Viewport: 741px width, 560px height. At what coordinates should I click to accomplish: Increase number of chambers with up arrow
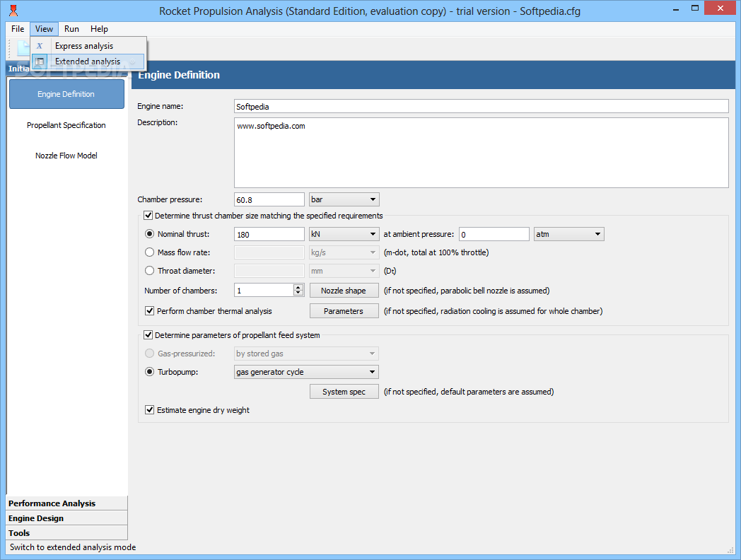click(x=298, y=287)
